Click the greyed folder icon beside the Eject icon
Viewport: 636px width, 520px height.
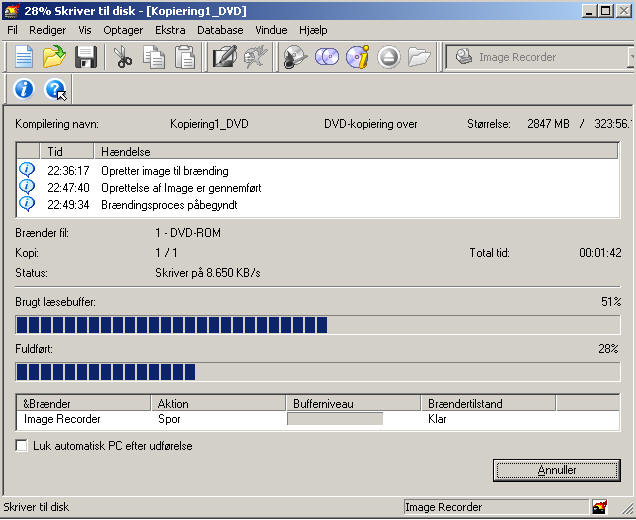pos(419,57)
